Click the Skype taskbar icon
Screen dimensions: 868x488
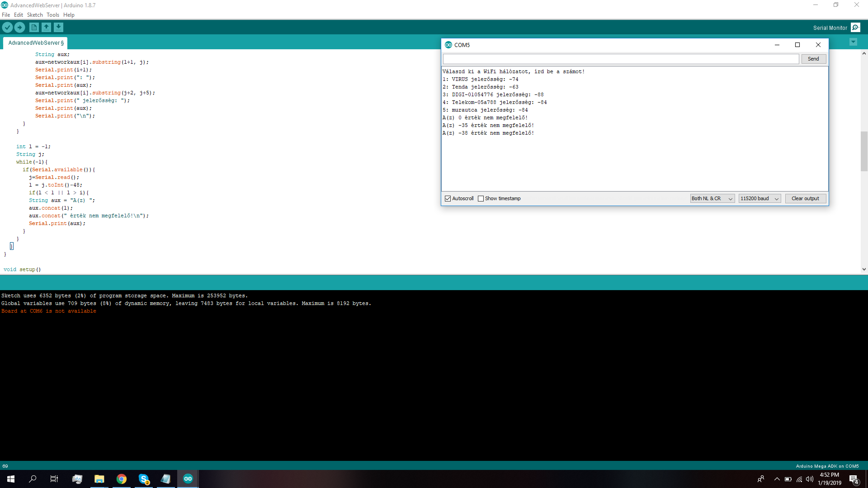[x=144, y=479]
